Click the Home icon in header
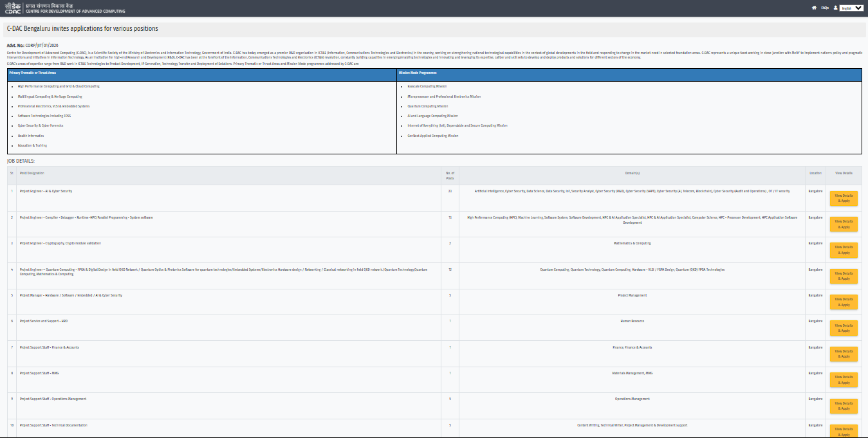The image size is (868, 438). tap(814, 8)
